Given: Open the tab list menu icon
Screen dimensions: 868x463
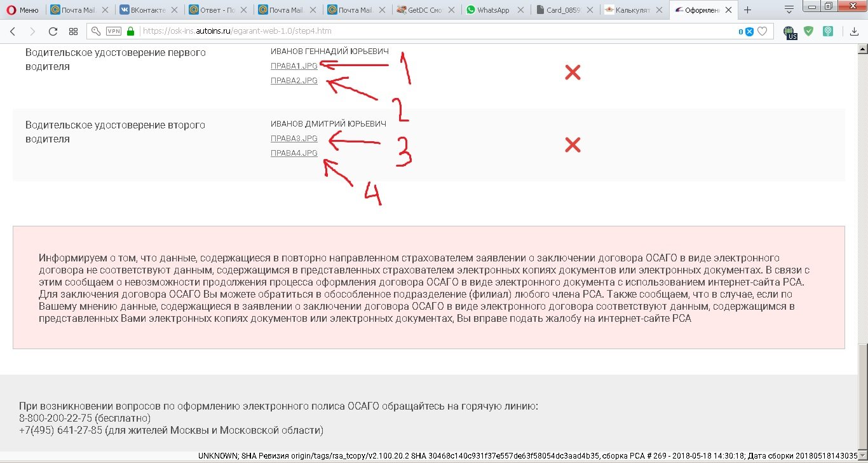Looking at the screenshot, I should tap(789, 9).
